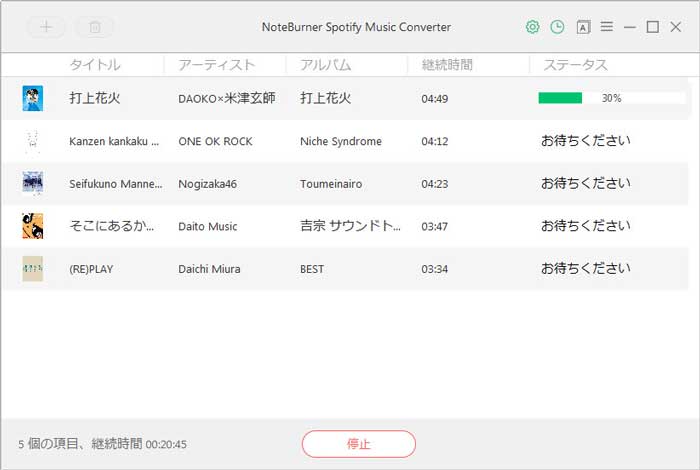Click artist Daichi Miura

click(209, 269)
